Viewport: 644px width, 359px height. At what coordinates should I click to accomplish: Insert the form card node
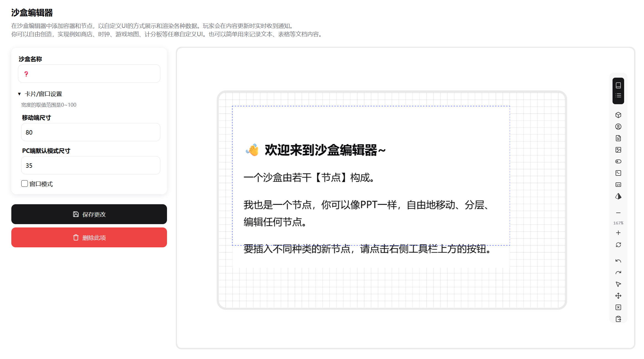(618, 185)
